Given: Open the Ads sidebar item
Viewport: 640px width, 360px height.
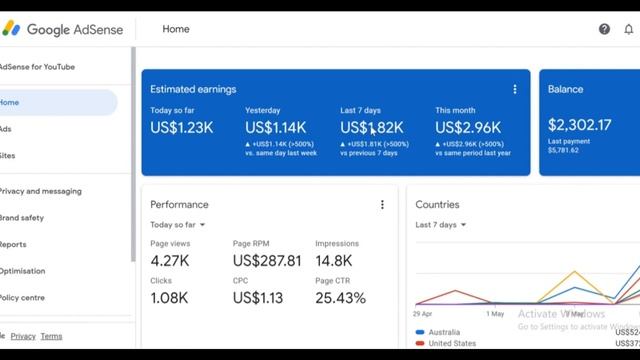Looking at the screenshot, I should click(x=6, y=129).
